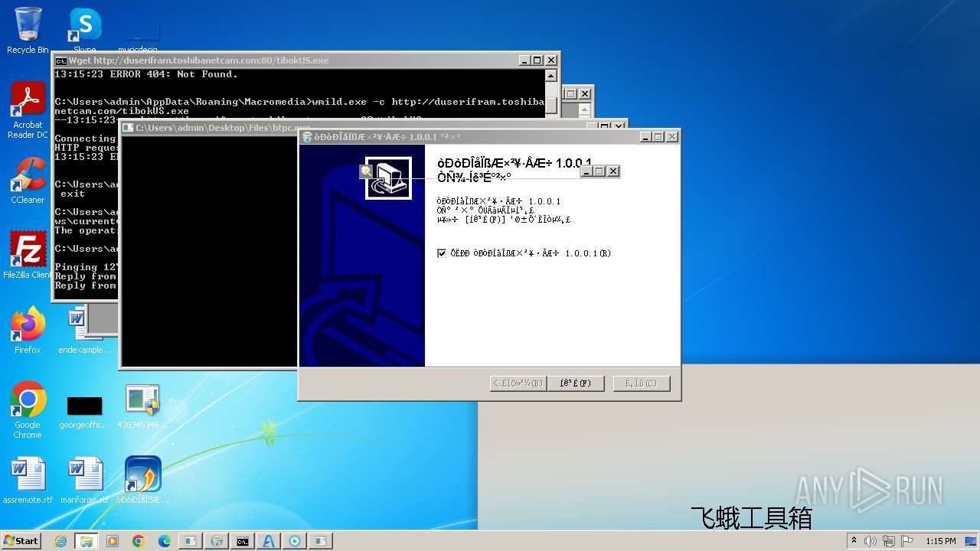980x551 pixels.
Task: Click the scroll up arrow in Wget window
Action: click(550, 75)
